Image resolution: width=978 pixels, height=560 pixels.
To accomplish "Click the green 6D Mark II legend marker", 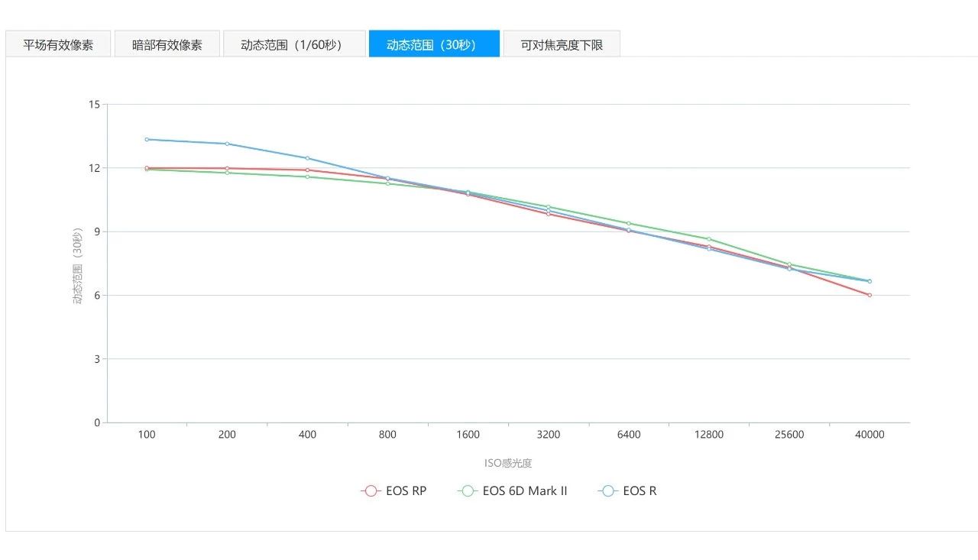I will (468, 491).
